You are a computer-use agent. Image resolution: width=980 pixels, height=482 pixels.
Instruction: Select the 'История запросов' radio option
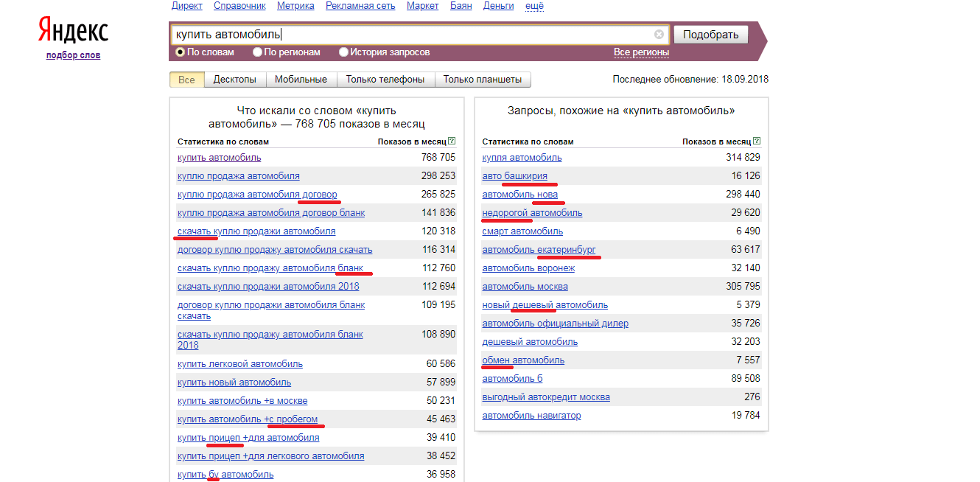point(343,52)
